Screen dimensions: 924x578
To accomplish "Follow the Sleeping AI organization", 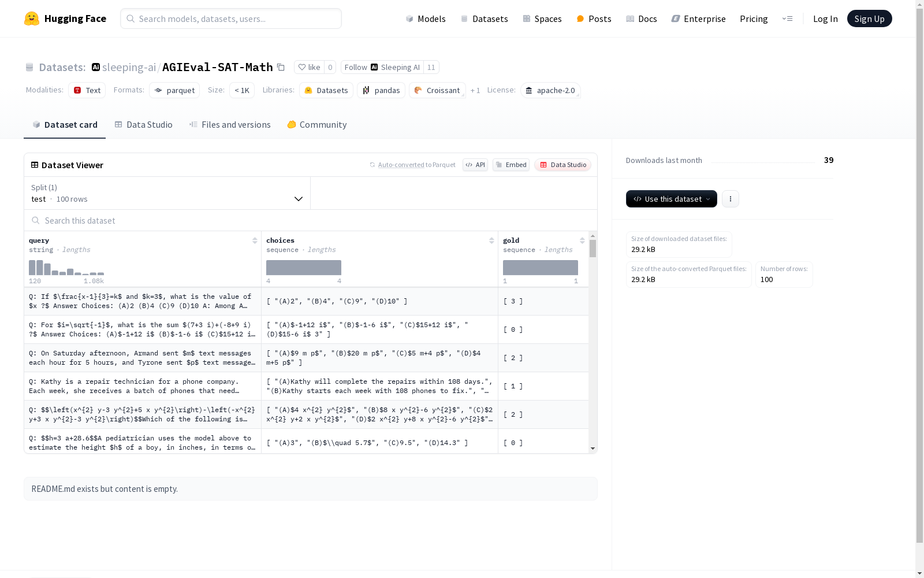I will tap(382, 67).
